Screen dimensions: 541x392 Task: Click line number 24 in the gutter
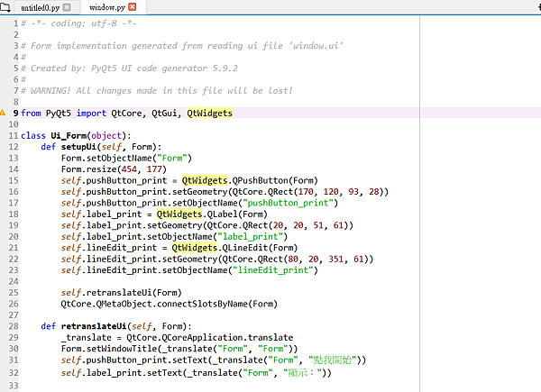[x=14, y=281]
